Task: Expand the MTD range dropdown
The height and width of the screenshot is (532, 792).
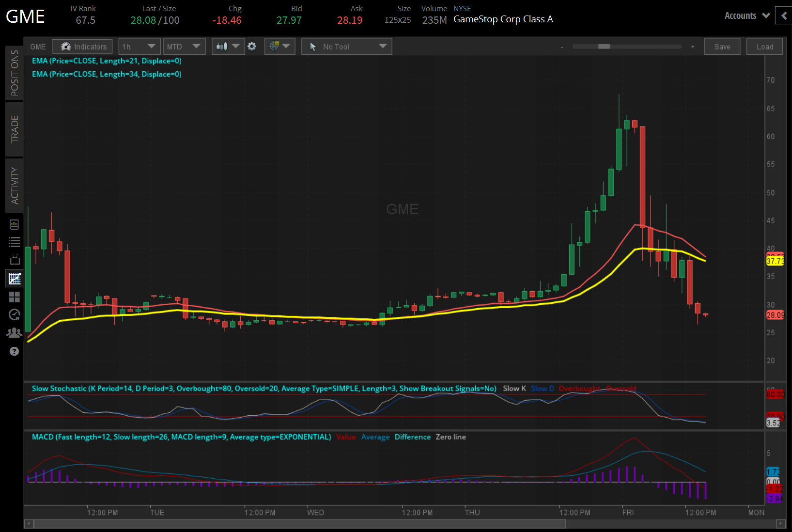Action: tap(184, 46)
